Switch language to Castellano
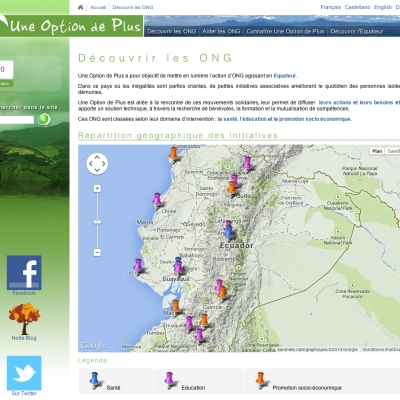Viewport: 400px width, 400px height. click(357, 7)
